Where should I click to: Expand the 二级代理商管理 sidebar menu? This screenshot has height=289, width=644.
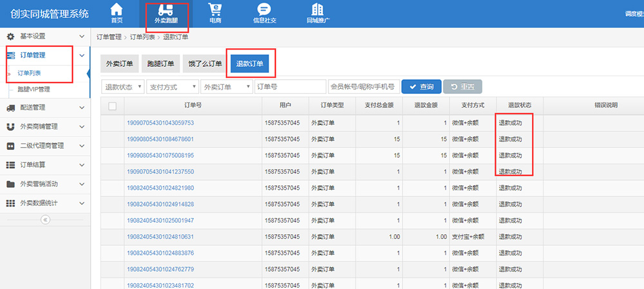click(45, 146)
